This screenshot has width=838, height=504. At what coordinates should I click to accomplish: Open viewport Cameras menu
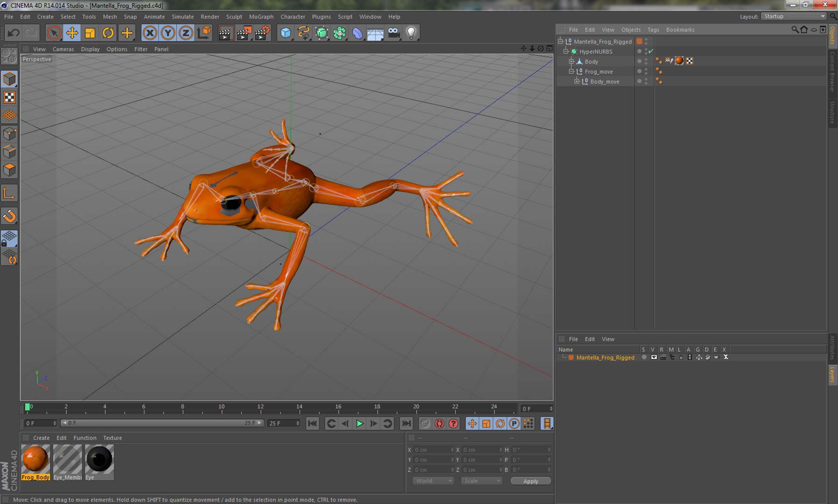[x=63, y=49]
